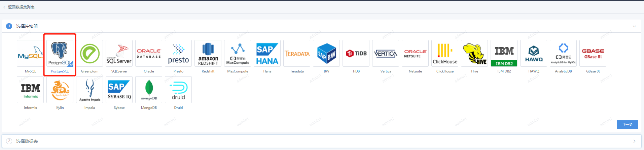Select the TiDB connector icon
Image resolution: width=644 pixels, height=150 pixels.
[x=356, y=53]
